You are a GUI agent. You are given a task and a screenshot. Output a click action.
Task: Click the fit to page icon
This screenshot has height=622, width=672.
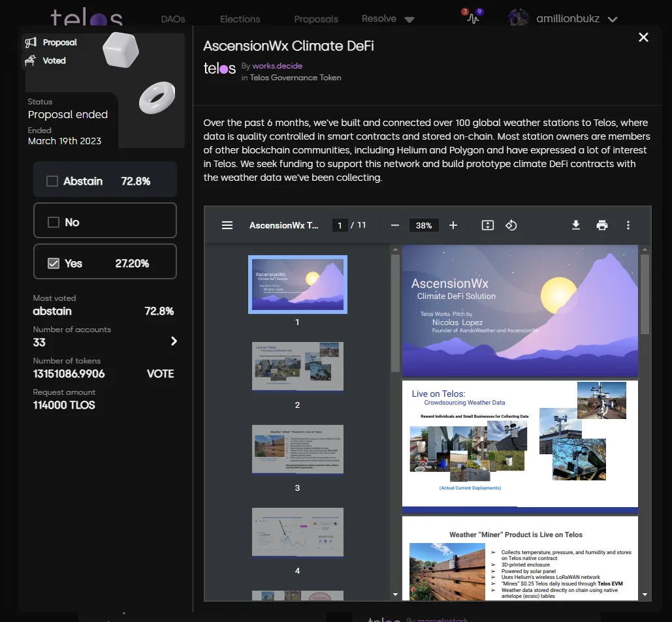(488, 225)
